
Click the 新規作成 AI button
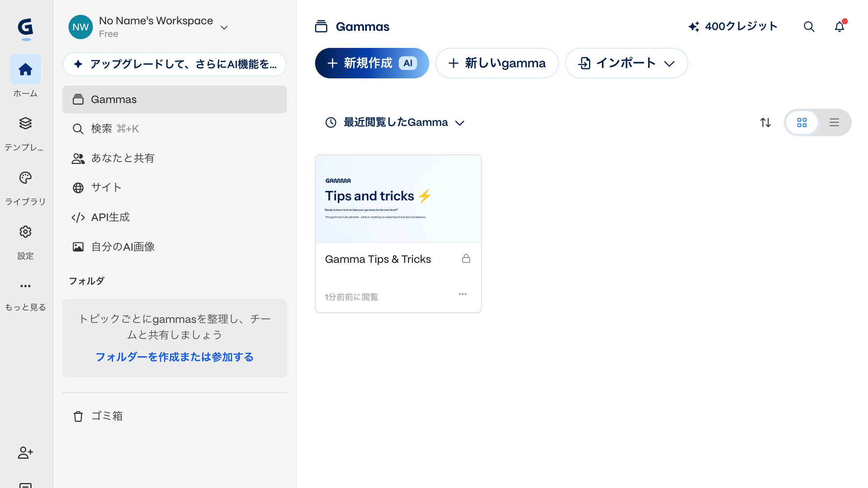coord(372,63)
